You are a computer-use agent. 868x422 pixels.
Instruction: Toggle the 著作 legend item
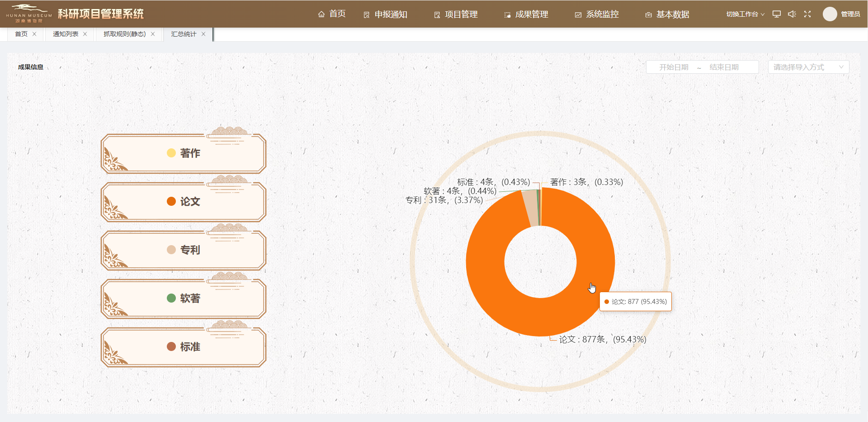184,153
